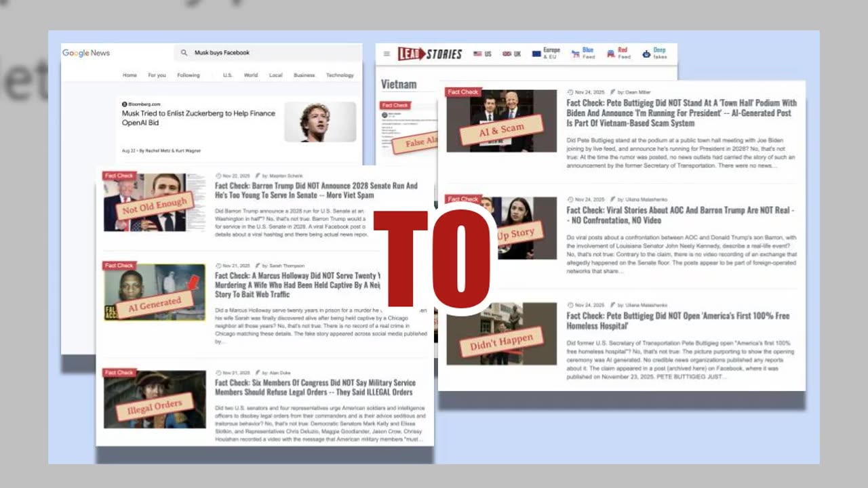
Task: Click the 'Didn't Happen' thumbnail
Action: (x=501, y=334)
